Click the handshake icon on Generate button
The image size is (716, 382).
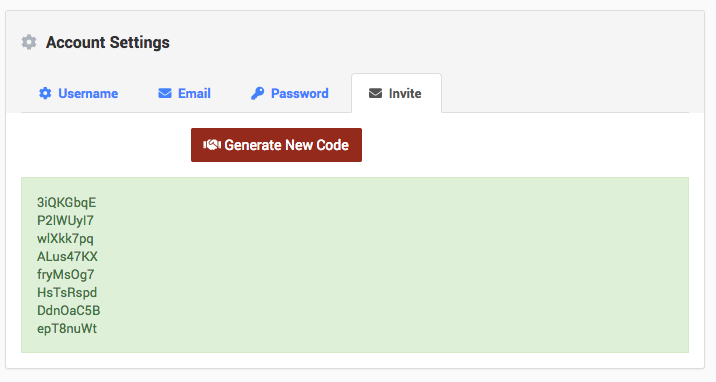[x=212, y=145]
